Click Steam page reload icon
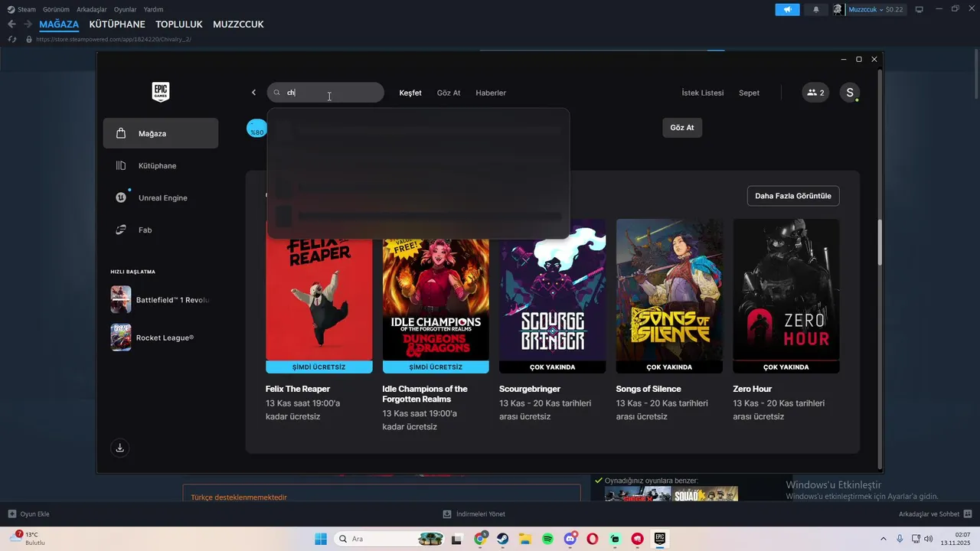 tap(12, 39)
